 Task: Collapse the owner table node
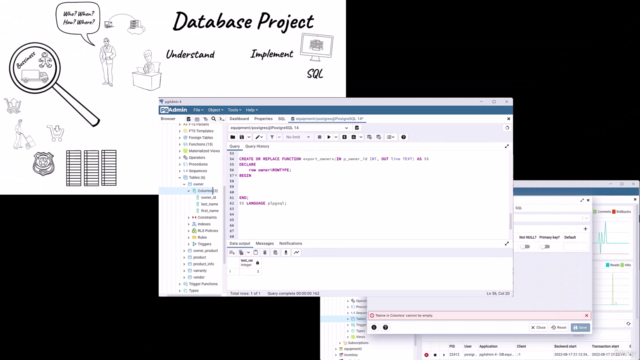point(184,184)
